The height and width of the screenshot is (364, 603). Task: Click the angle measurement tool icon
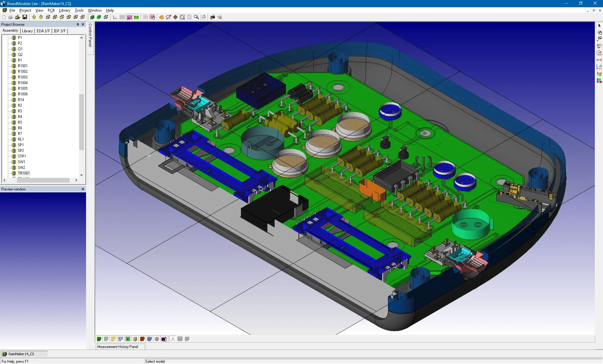[x=599, y=67]
